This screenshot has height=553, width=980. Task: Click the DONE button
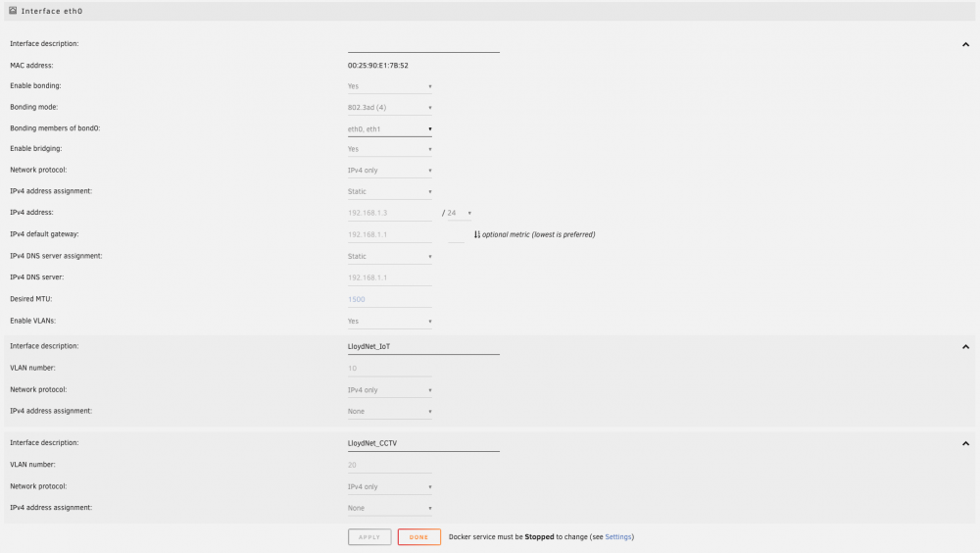click(418, 536)
